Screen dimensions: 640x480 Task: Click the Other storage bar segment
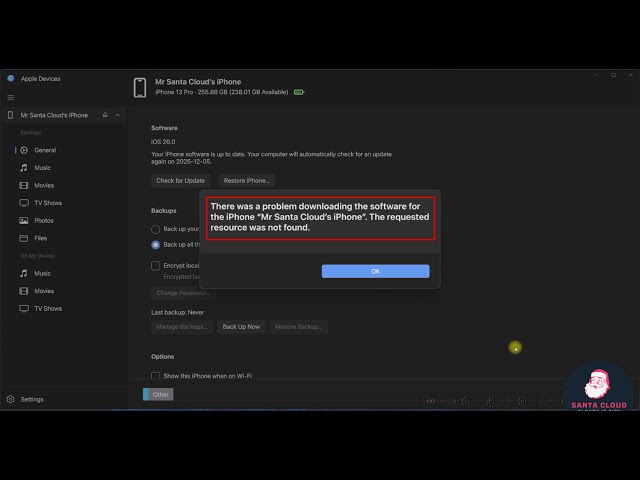pos(158,394)
